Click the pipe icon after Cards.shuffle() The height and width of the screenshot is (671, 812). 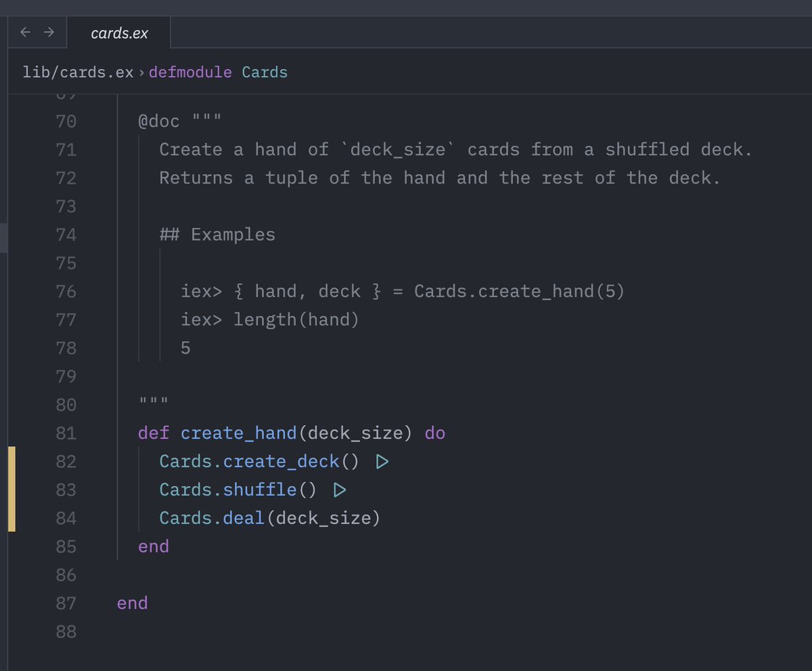point(340,490)
